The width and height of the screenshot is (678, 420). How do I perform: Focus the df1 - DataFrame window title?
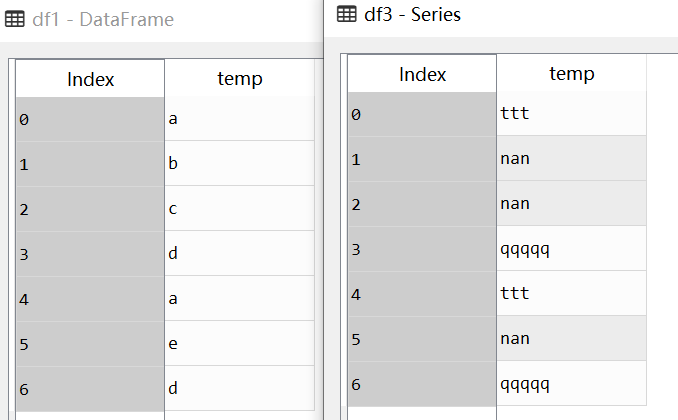tap(103, 19)
